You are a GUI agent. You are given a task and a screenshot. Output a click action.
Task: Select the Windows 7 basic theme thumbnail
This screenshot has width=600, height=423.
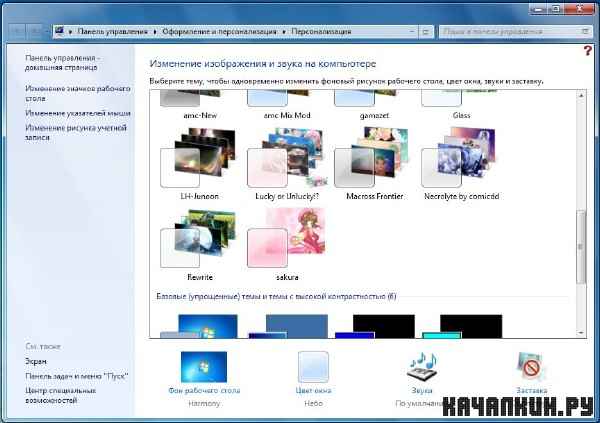199,326
